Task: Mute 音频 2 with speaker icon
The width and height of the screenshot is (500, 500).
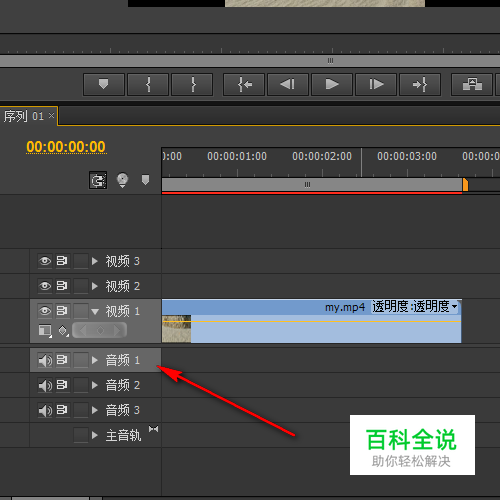Action: pos(45,385)
